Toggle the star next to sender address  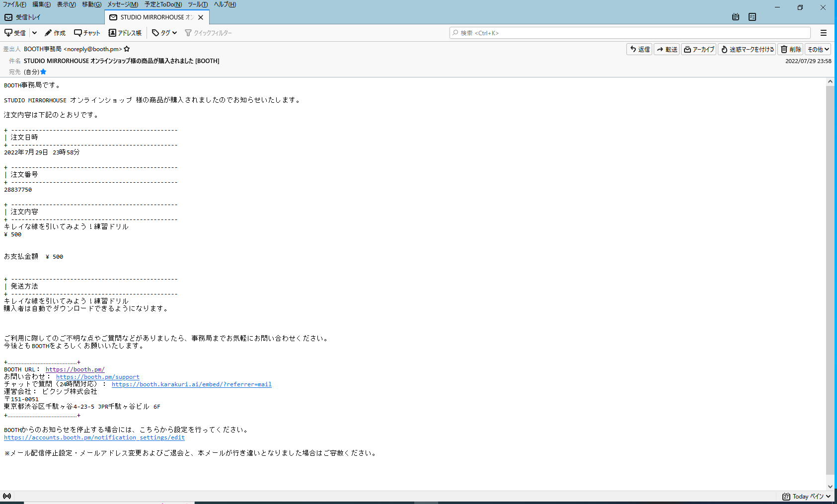(x=127, y=49)
